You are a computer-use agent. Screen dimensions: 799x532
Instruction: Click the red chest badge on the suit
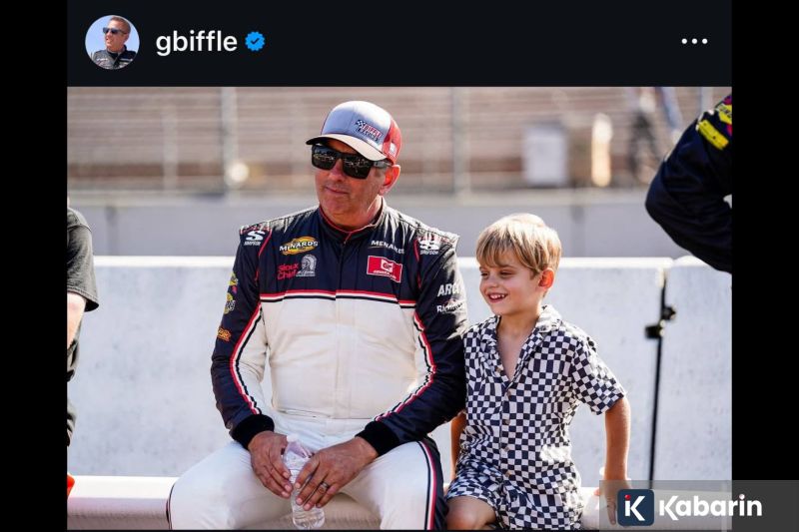click(x=385, y=268)
